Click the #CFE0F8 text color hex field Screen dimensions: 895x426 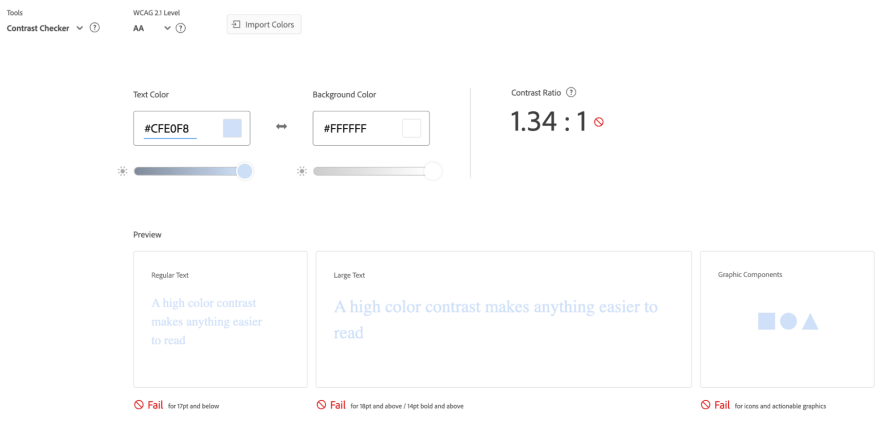[170, 128]
